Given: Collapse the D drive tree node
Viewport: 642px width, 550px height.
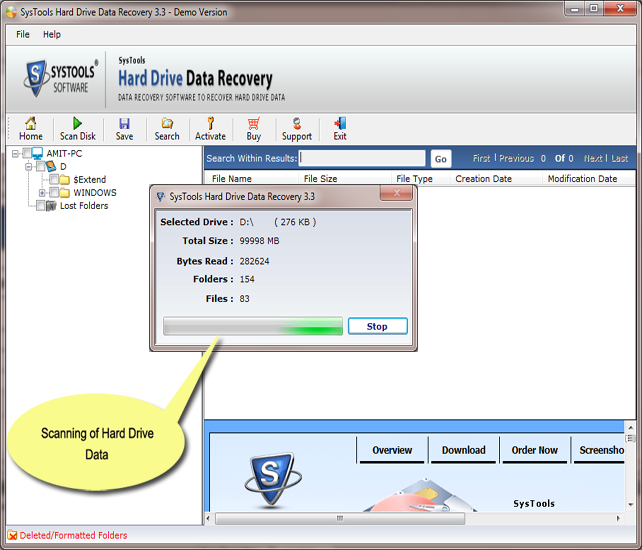Looking at the screenshot, I should click(x=29, y=167).
